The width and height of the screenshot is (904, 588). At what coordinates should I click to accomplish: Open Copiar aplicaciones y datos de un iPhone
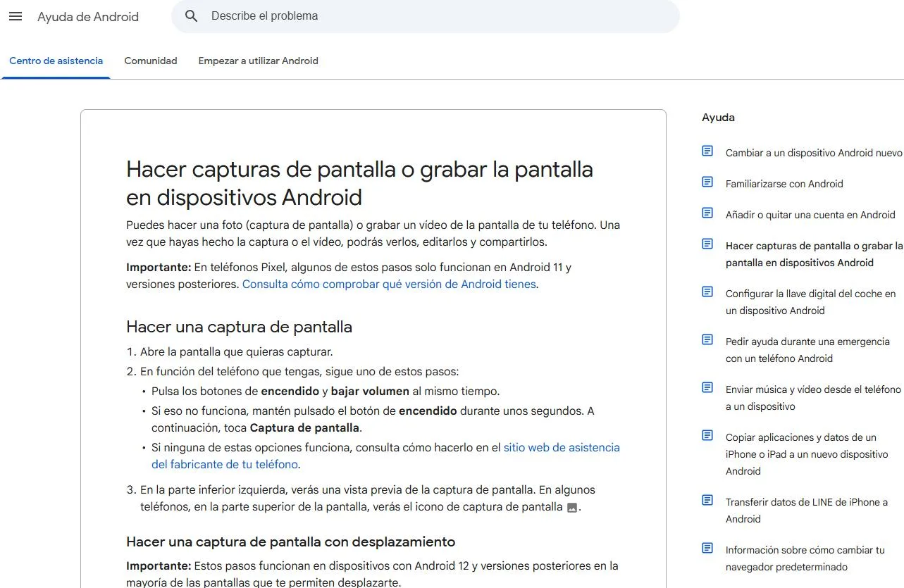point(807,454)
